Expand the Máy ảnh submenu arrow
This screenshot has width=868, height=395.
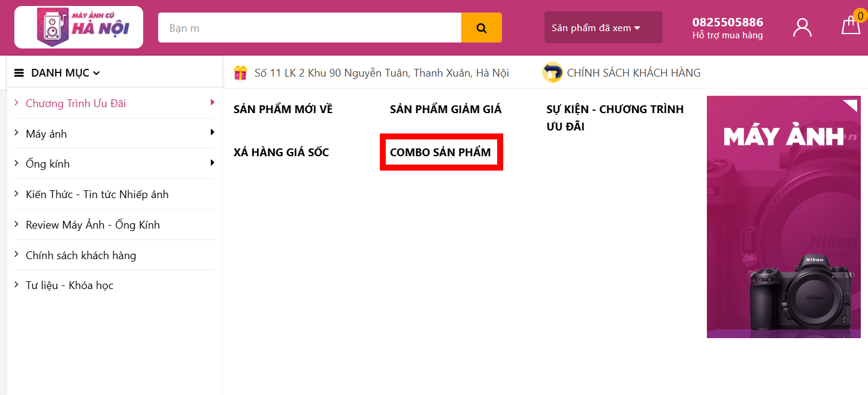point(212,132)
